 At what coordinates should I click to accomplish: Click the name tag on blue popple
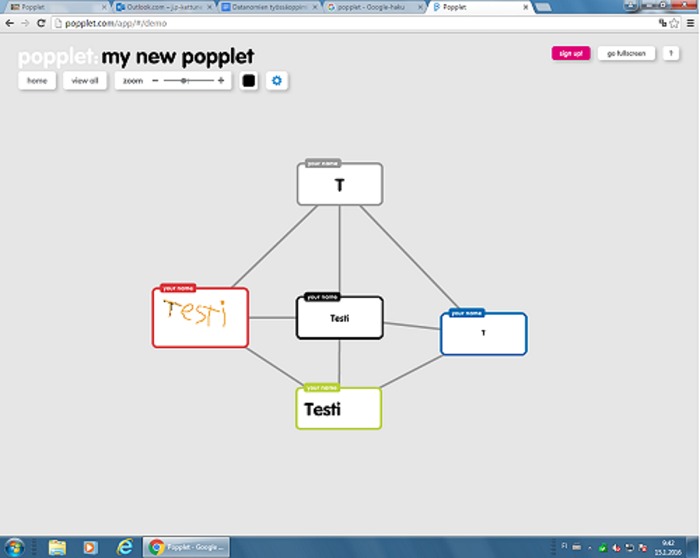[x=466, y=313]
